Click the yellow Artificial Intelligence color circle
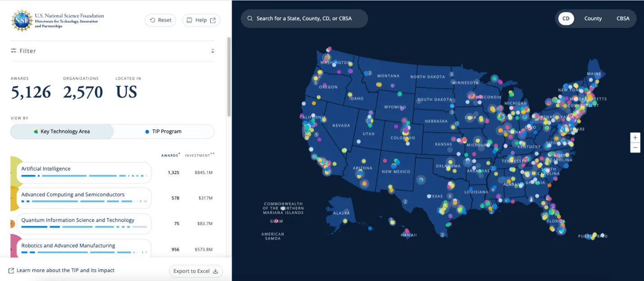The width and height of the screenshot is (644, 281). pos(15,172)
